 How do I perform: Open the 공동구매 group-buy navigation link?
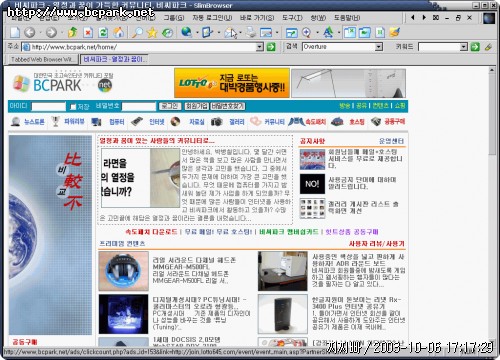pos(395,122)
